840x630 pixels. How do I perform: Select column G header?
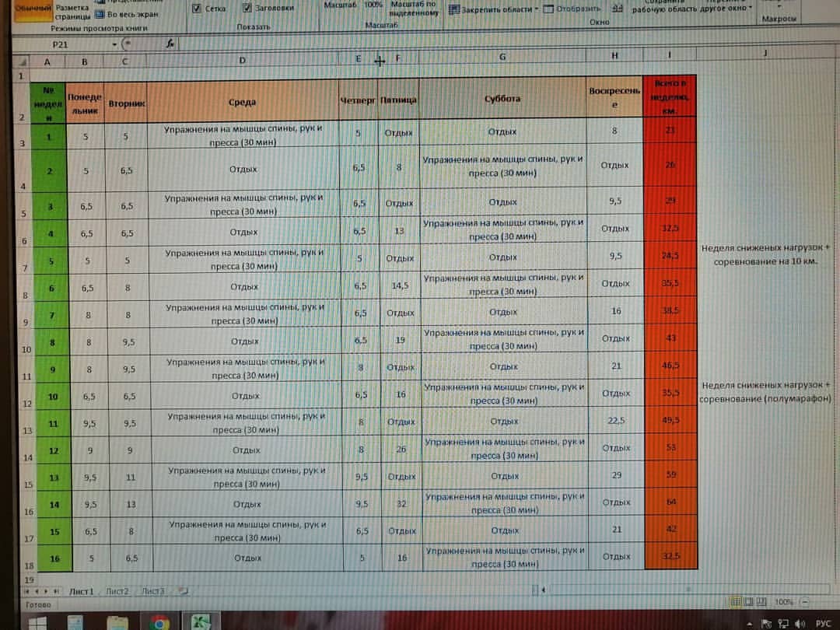[x=502, y=56]
